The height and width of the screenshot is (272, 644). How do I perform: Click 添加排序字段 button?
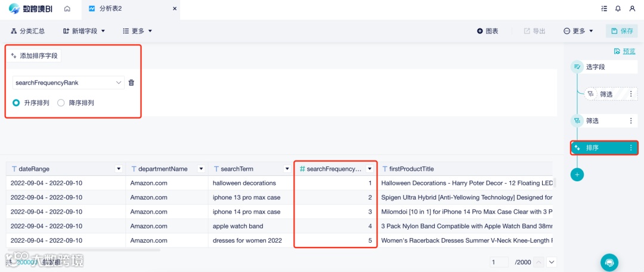click(x=33, y=56)
